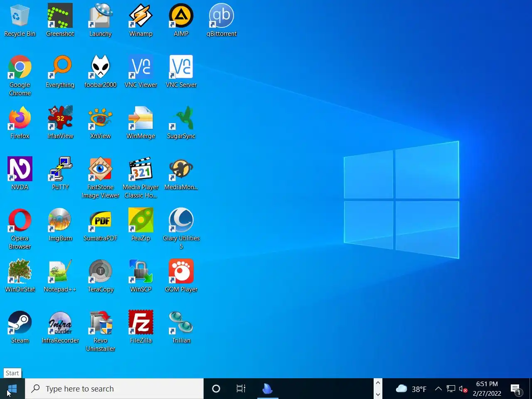
Task: Click the AIMP desktop icon
Action: tap(181, 20)
